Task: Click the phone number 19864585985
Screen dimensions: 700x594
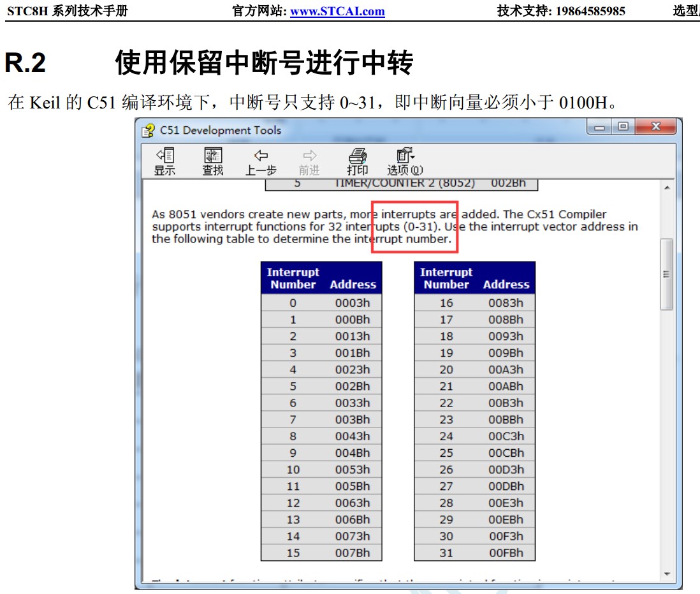Action: [590, 11]
